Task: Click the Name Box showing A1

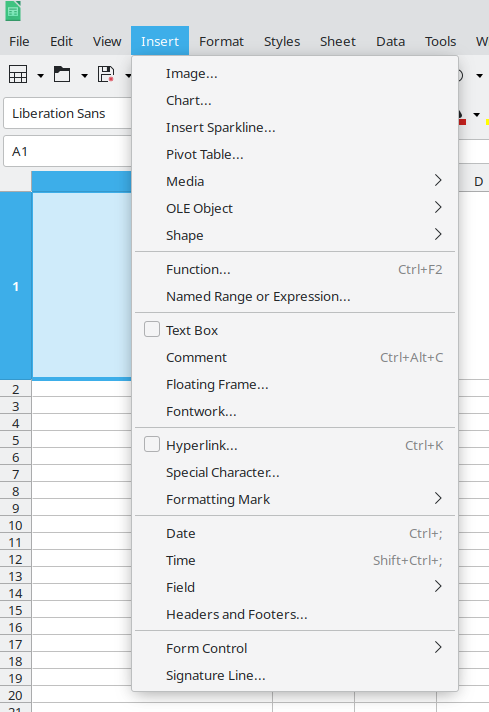Action: pyautogui.click(x=67, y=152)
